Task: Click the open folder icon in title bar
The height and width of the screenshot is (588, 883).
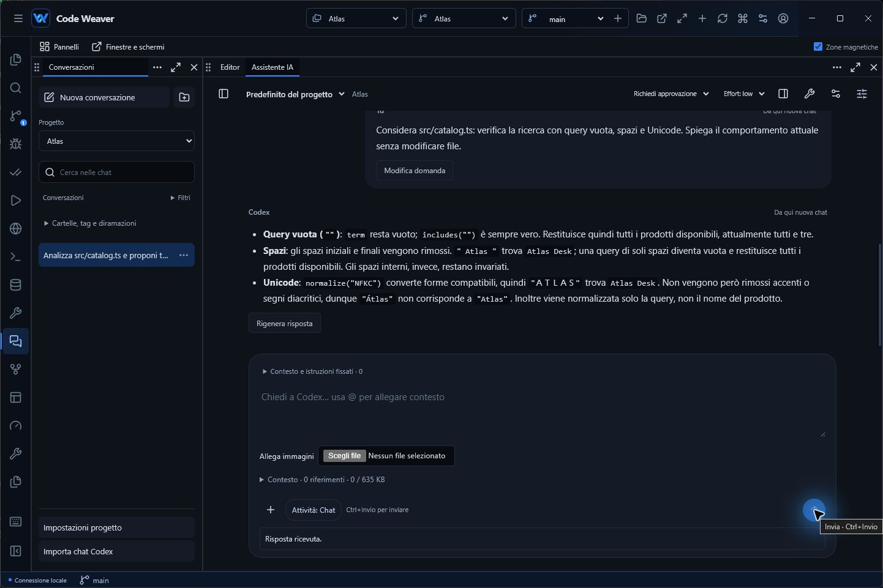Action: click(x=642, y=18)
